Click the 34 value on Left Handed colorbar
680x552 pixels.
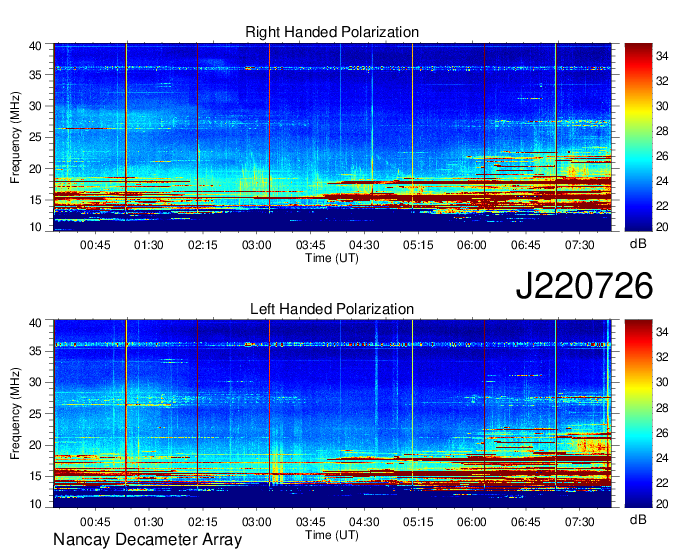click(662, 332)
